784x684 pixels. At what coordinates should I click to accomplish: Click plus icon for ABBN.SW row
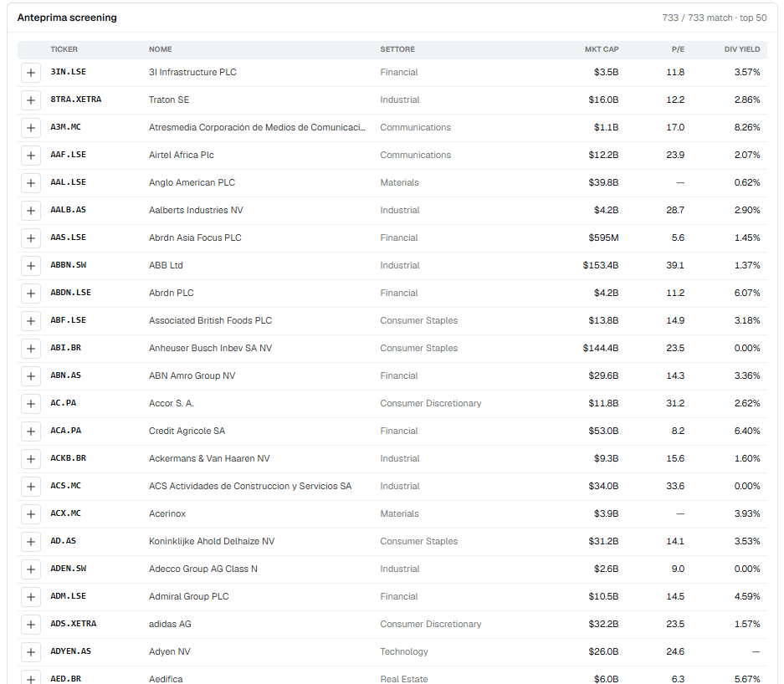click(x=30, y=266)
